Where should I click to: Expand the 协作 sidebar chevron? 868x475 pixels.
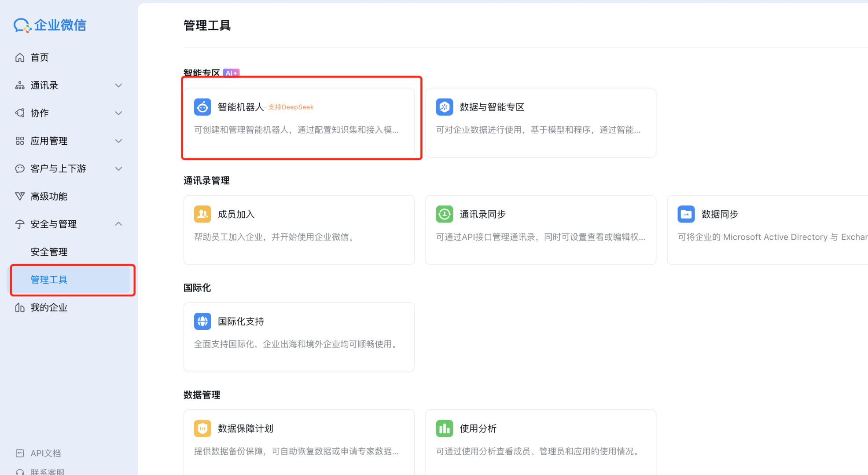pyautogui.click(x=118, y=113)
